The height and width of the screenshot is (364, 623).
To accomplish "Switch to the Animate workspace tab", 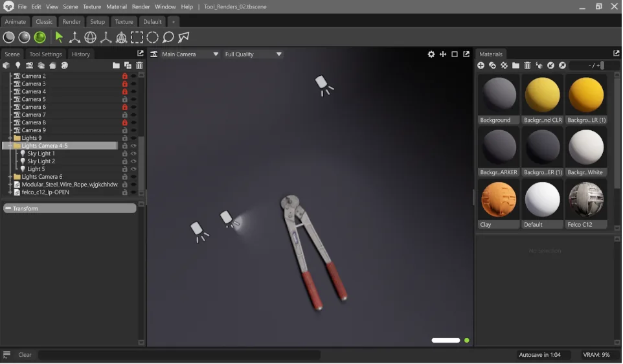I will 15,22.
